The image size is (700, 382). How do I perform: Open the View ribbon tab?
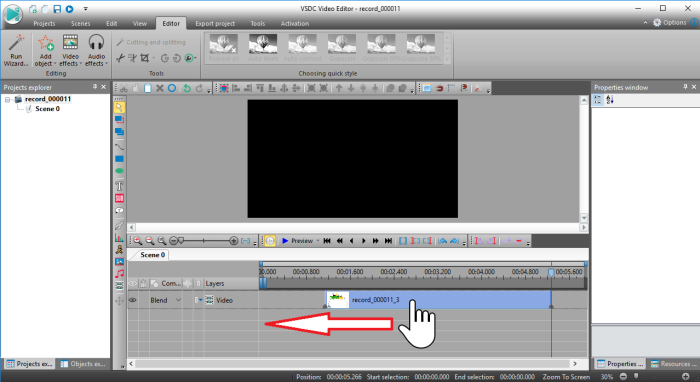(x=140, y=23)
